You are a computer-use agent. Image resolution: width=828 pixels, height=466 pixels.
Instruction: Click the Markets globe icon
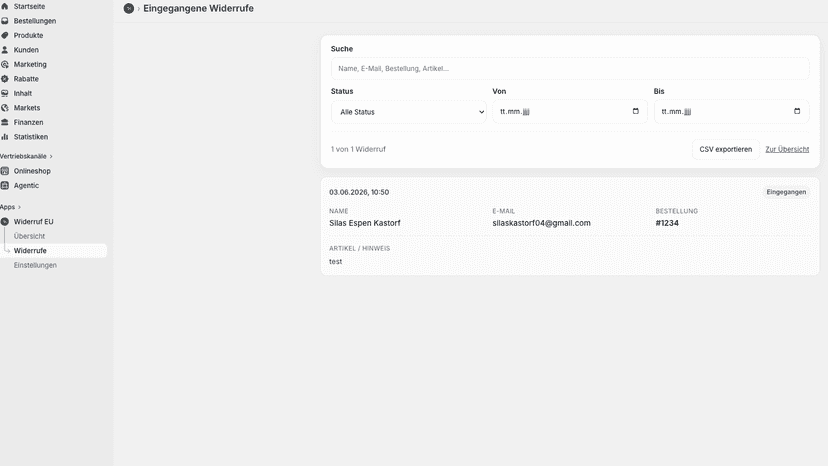[5, 108]
